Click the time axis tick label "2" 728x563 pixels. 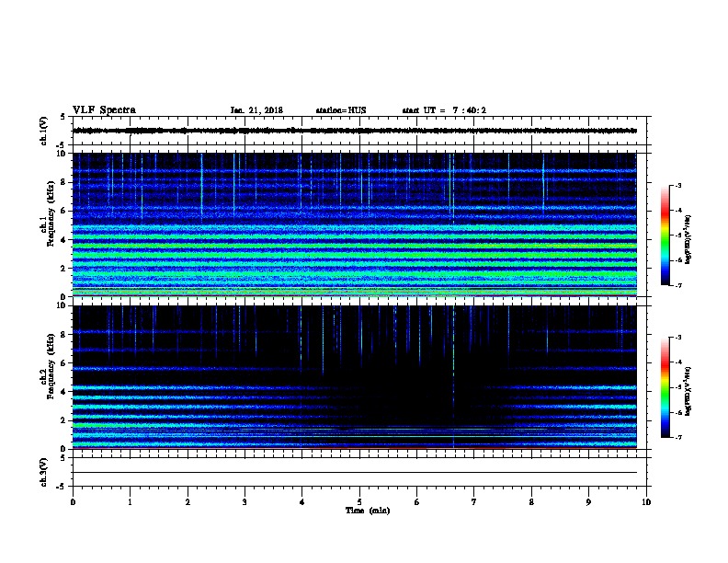(188, 501)
